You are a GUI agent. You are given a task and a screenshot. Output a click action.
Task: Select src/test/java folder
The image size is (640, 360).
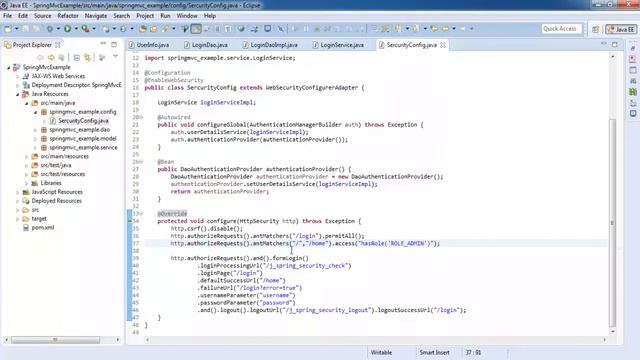click(x=56, y=165)
